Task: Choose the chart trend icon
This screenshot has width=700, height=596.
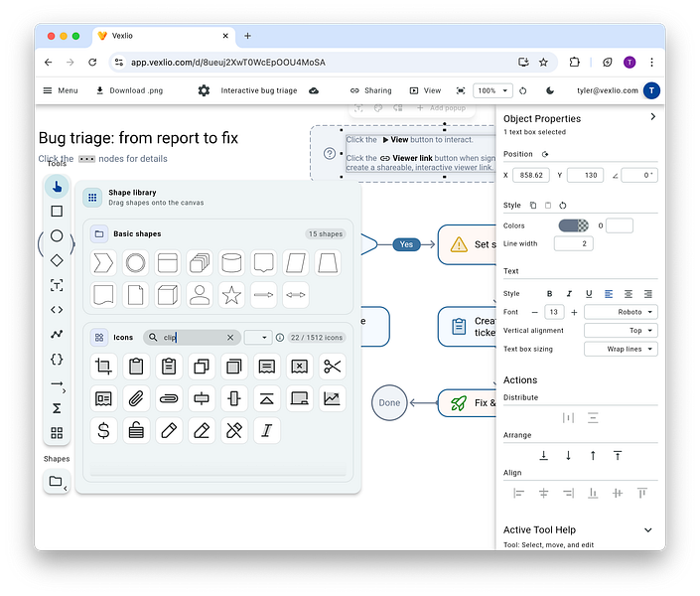Action: tap(333, 398)
